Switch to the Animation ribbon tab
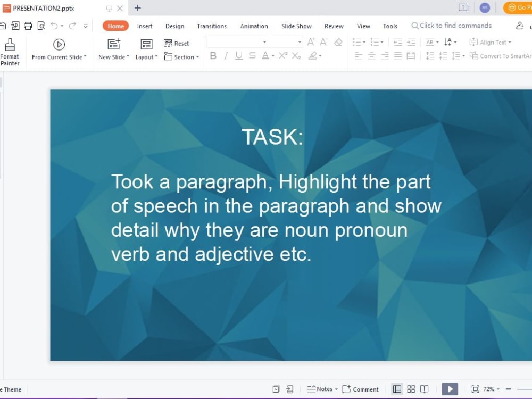The image size is (532, 399). [254, 26]
